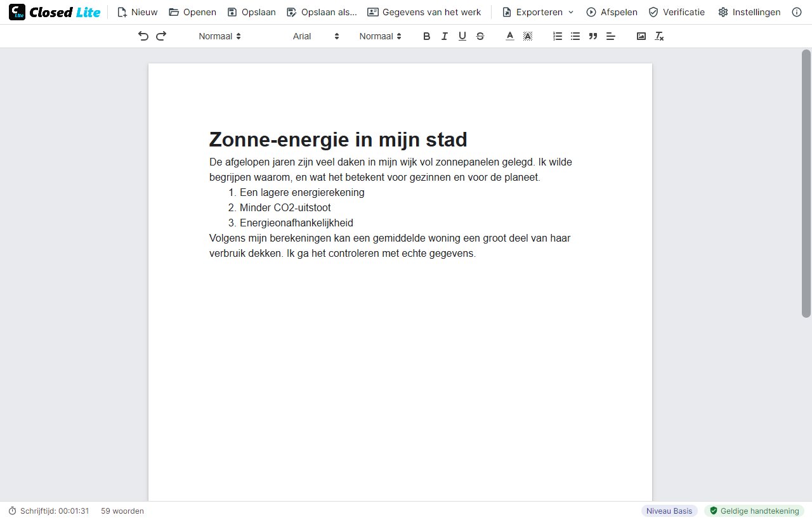Click the Niveau Basis badge
This screenshot has width=812, height=520.
tap(669, 510)
